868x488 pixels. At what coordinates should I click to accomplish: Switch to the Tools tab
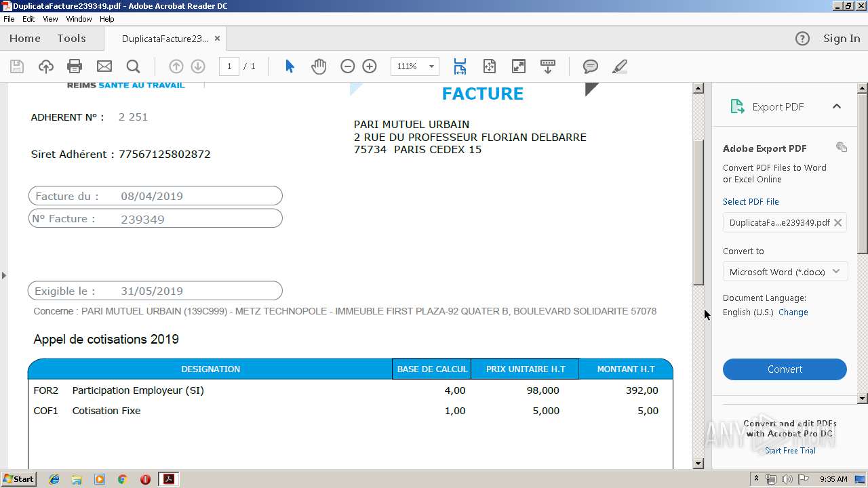(x=71, y=39)
